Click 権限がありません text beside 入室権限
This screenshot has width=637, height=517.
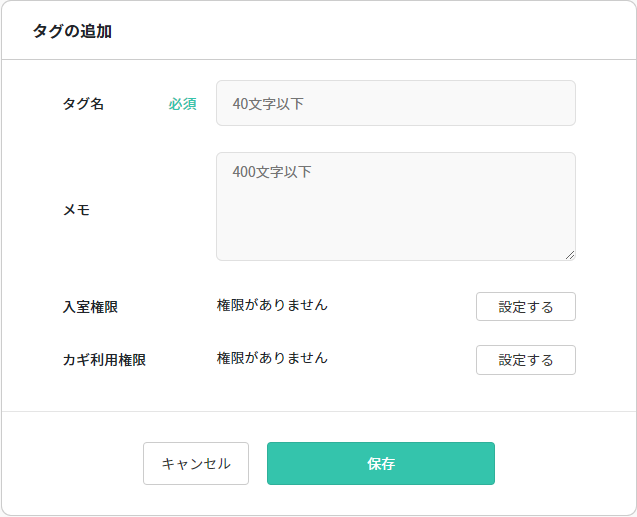(272, 305)
